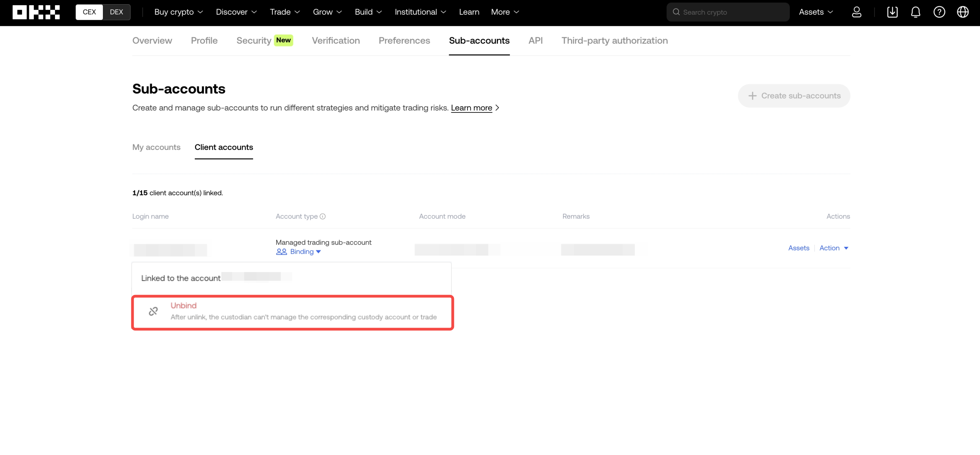This screenshot has width=980, height=455.
Task: Click the Unbind broken-link icon
Action: [153, 311]
